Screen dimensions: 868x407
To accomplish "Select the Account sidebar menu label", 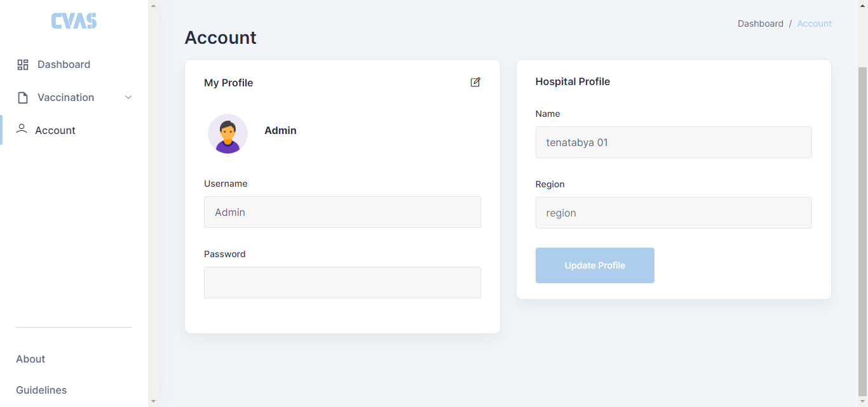I will point(55,130).
